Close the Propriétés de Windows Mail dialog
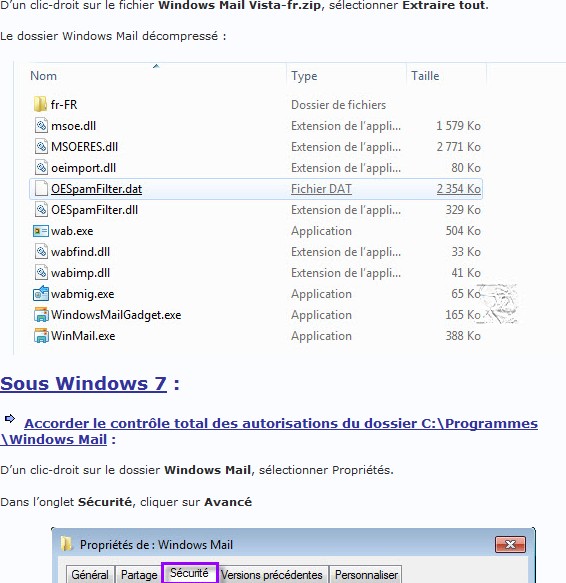This screenshot has height=583, width=566. (x=510, y=544)
